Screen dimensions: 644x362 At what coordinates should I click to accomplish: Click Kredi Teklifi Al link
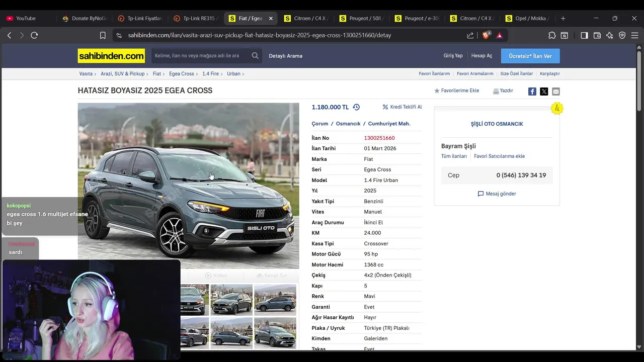pos(402,107)
